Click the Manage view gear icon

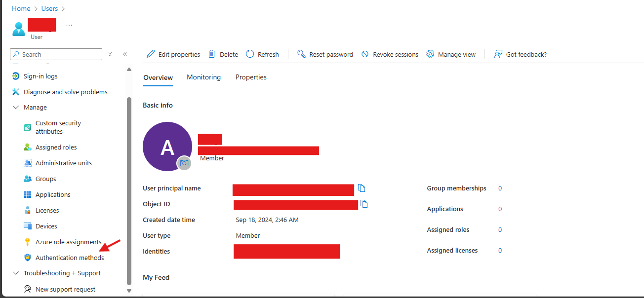(430, 54)
